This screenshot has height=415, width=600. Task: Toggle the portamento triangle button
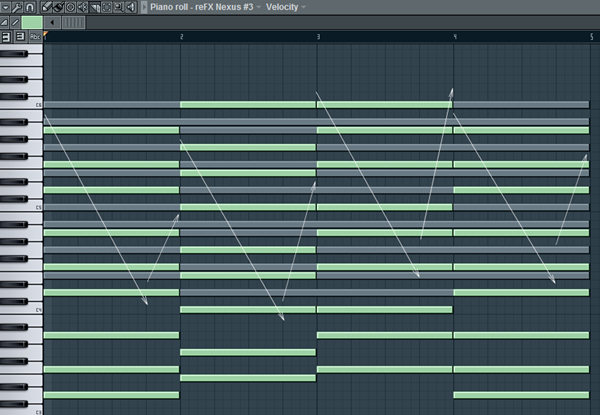tap(4, 23)
